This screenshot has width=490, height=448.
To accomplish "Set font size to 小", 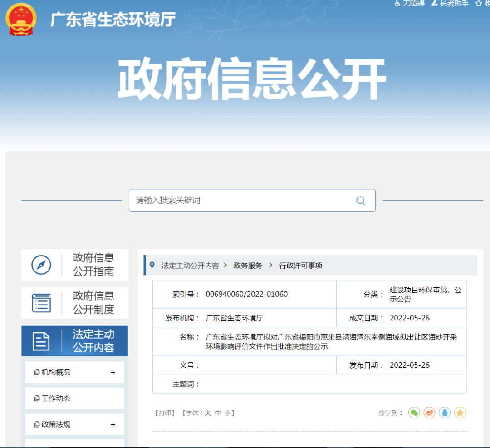I will [228, 413].
